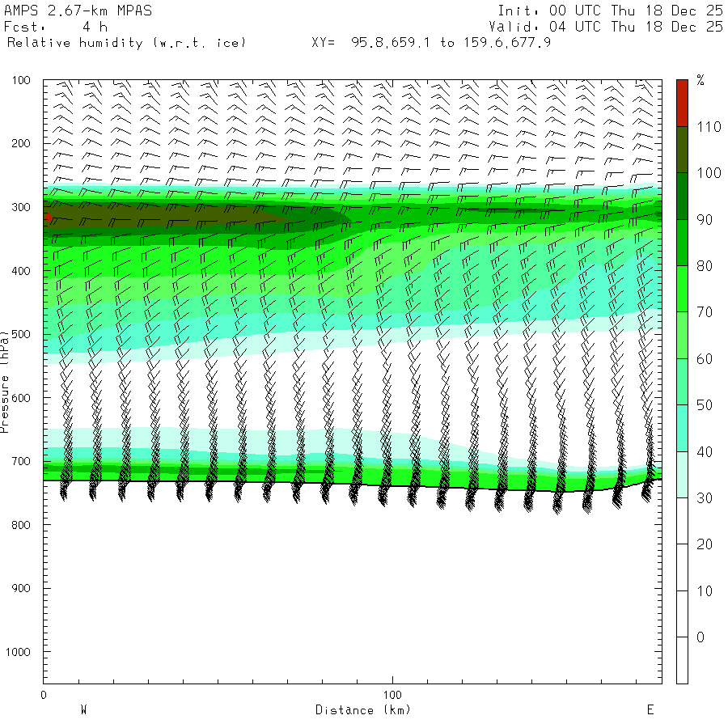Click the 'AMPS 2.67-km MPAS' title text
Image resolution: width=728 pixels, height=728 pixels.
78,11
